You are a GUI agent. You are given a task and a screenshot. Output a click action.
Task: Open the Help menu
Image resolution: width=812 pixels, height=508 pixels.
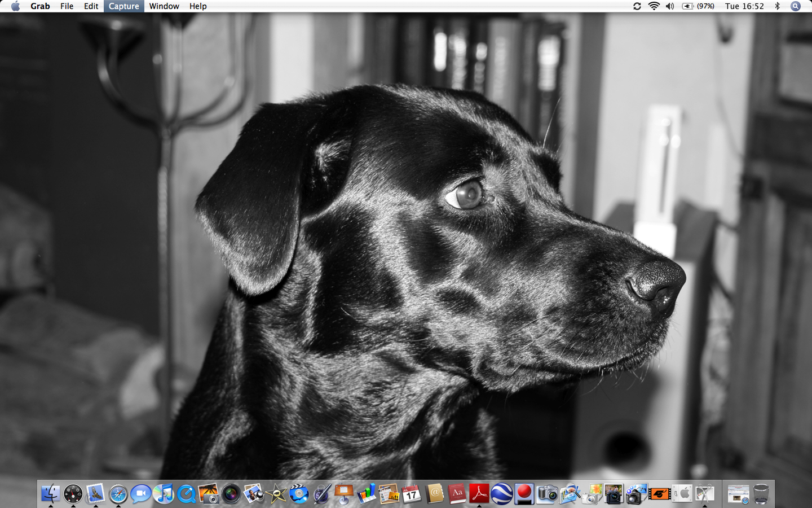[x=198, y=6]
